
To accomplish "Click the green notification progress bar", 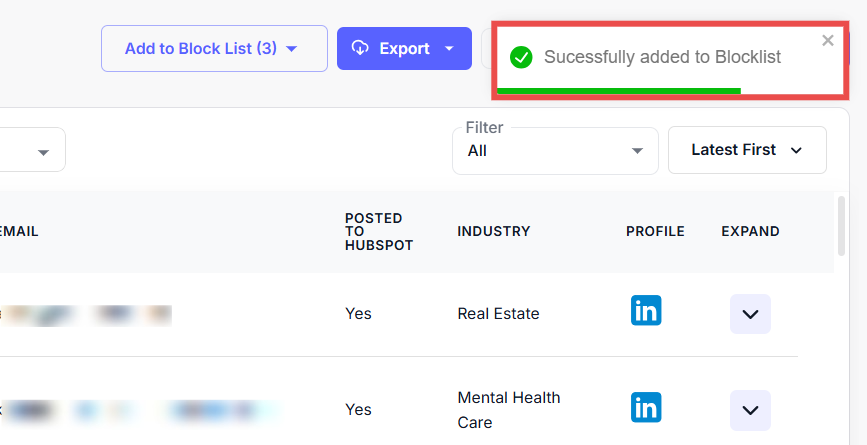I will pyautogui.click(x=619, y=91).
